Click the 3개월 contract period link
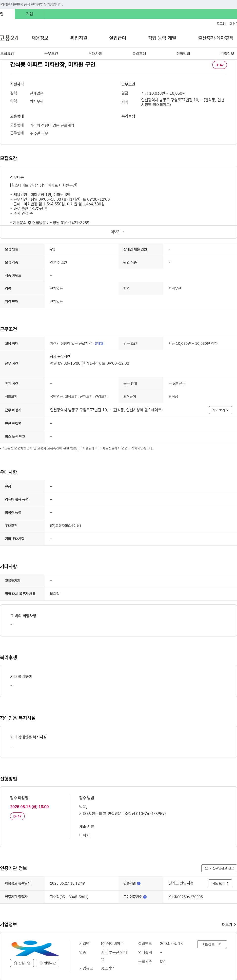 click(99, 344)
